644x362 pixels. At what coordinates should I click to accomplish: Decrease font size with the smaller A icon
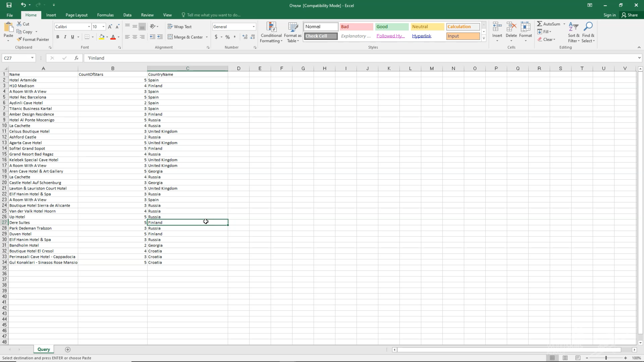tap(117, 27)
